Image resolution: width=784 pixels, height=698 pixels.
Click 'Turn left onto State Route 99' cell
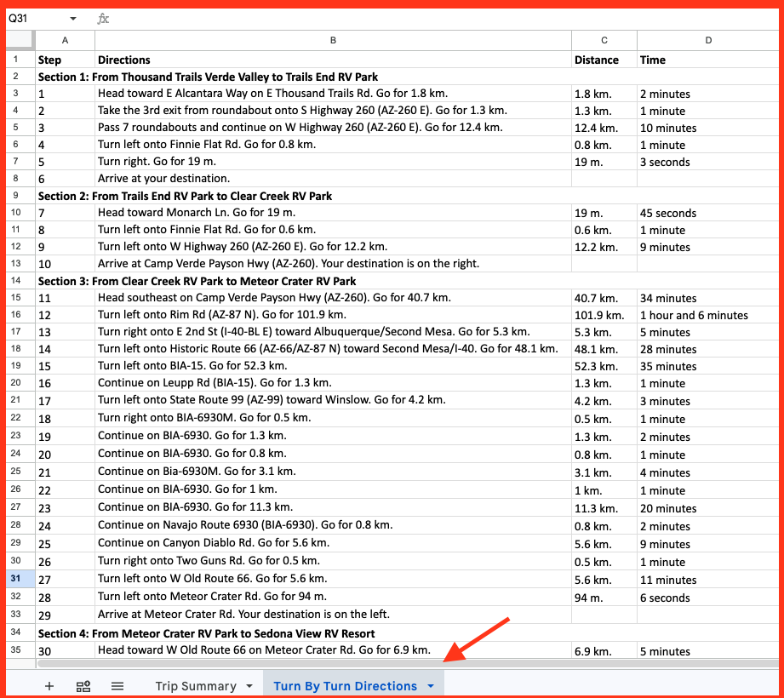pyautogui.click(x=333, y=400)
